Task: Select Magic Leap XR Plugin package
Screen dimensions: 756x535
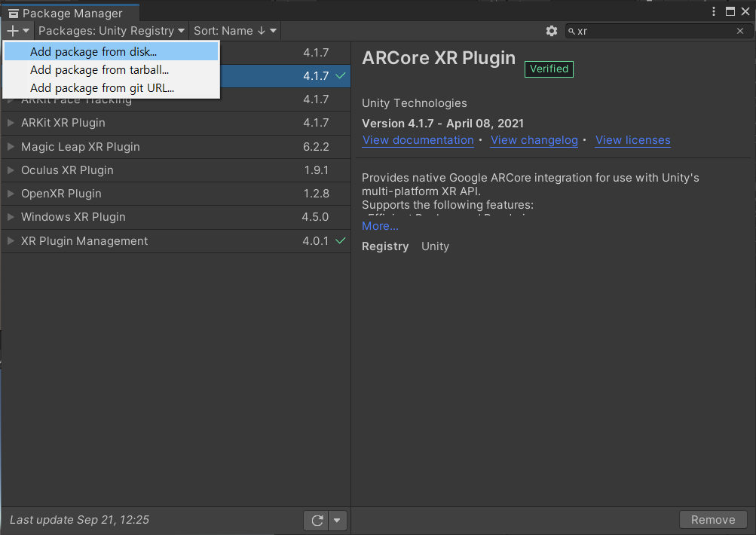Action: (176, 146)
